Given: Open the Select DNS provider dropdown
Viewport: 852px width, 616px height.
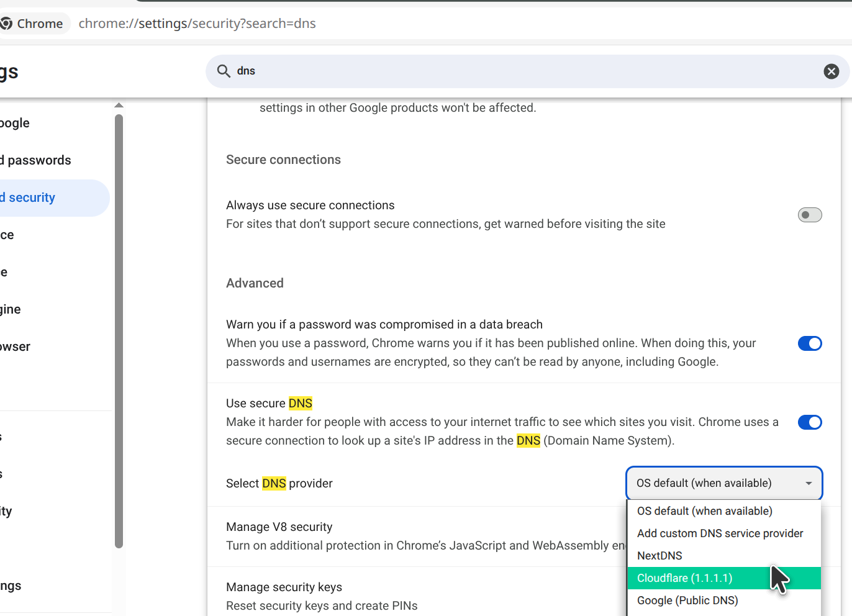Looking at the screenshot, I should click(x=724, y=483).
